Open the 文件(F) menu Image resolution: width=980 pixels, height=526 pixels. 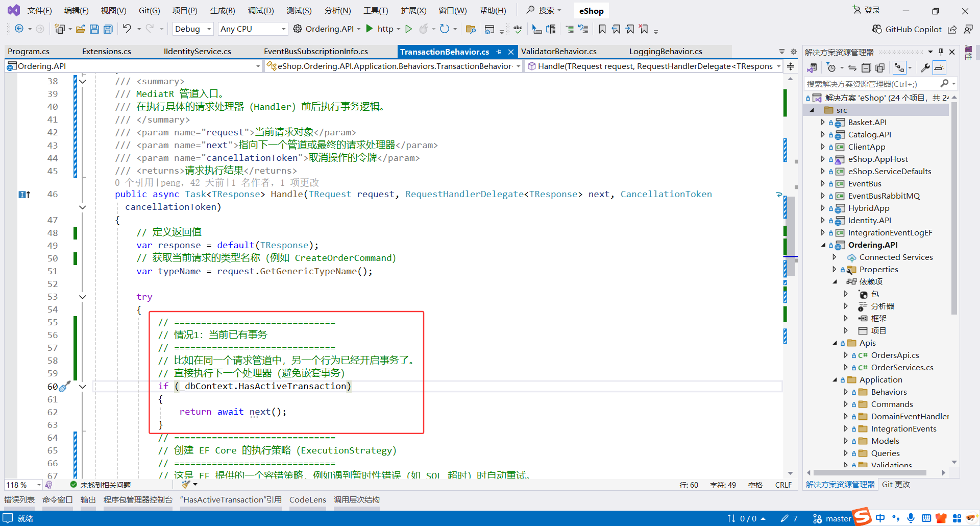coord(39,11)
